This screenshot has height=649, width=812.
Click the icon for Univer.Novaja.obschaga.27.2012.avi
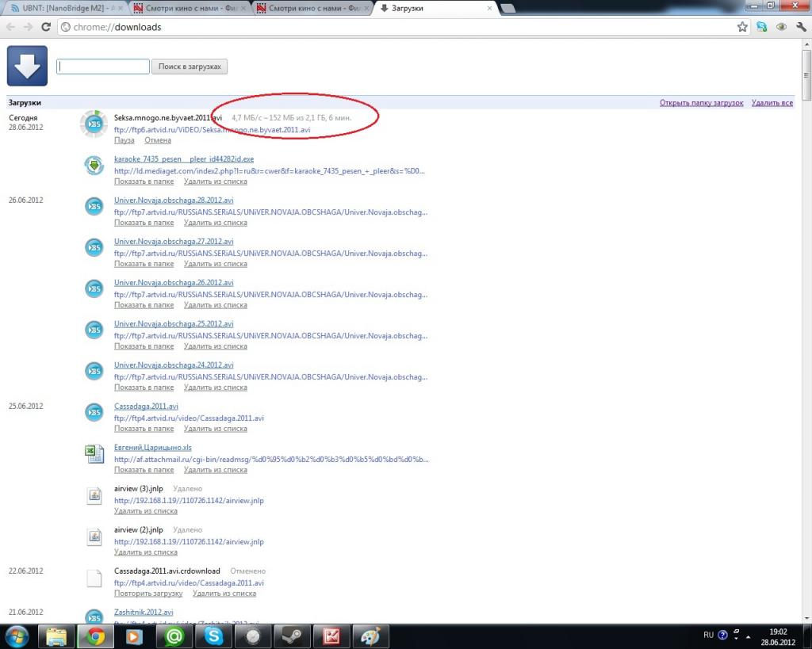pyautogui.click(x=94, y=248)
